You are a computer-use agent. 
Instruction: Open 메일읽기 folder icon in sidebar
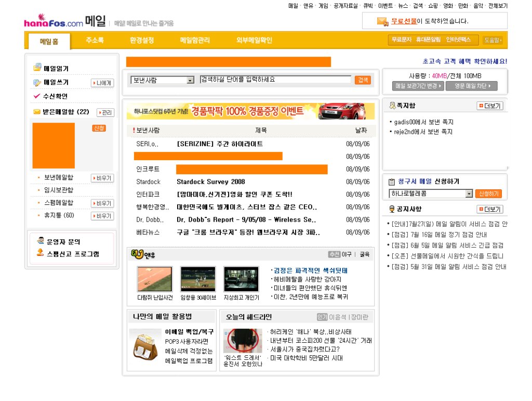pos(37,67)
